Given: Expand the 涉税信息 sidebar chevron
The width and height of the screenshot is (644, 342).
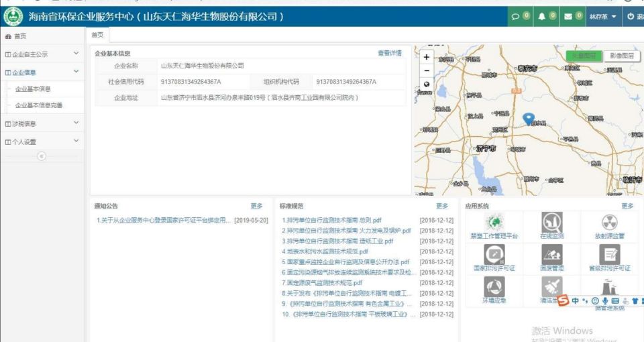Looking at the screenshot, I should (76, 123).
